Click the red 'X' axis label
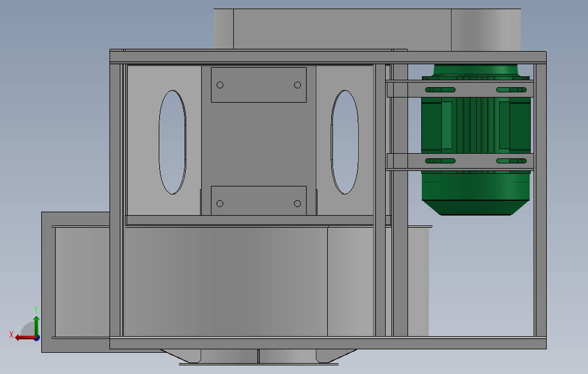The width and height of the screenshot is (588, 374). tap(11, 334)
